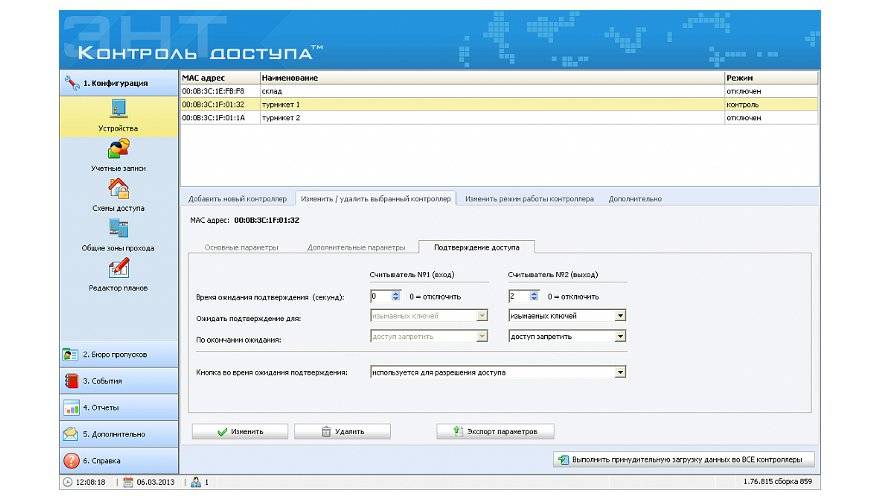Open Общие зоны прохода icon

118,229
